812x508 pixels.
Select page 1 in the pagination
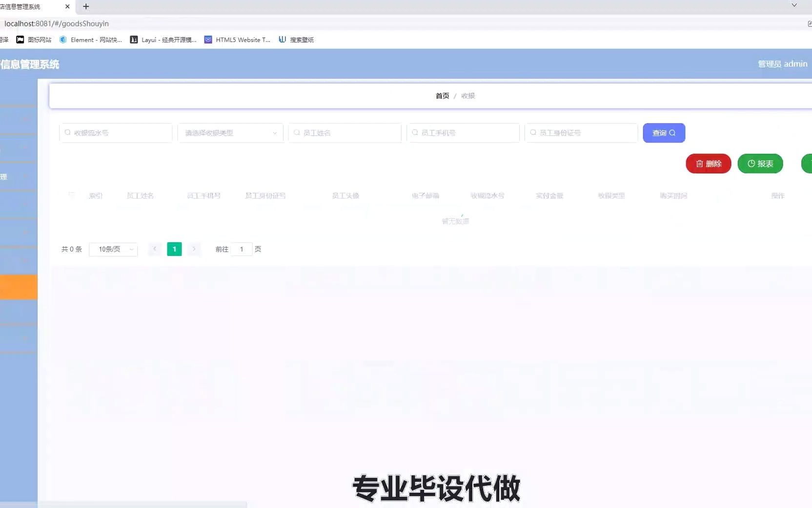[x=174, y=249]
